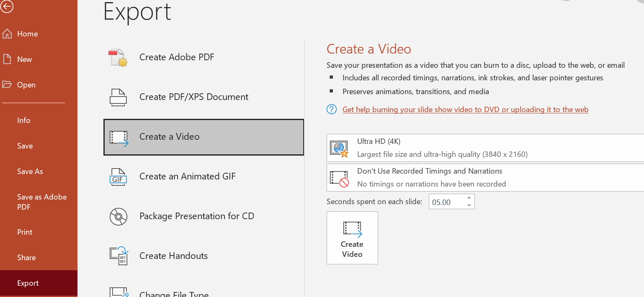Select the Create Handouts option
The image size is (644, 297).
pyautogui.click(x=204, y=256)
